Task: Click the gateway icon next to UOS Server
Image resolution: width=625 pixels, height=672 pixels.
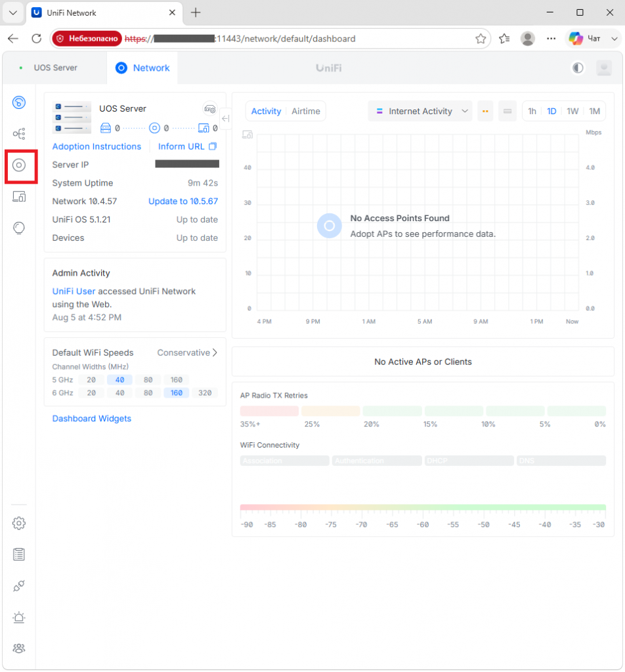Action: pos(209,109)
